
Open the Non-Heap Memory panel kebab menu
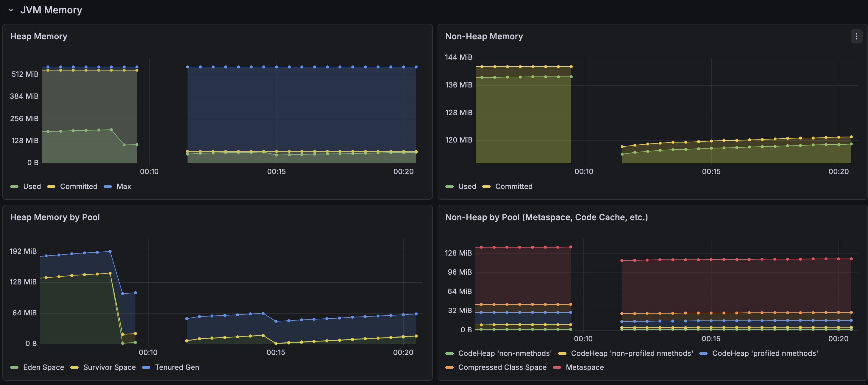point(856,36)
